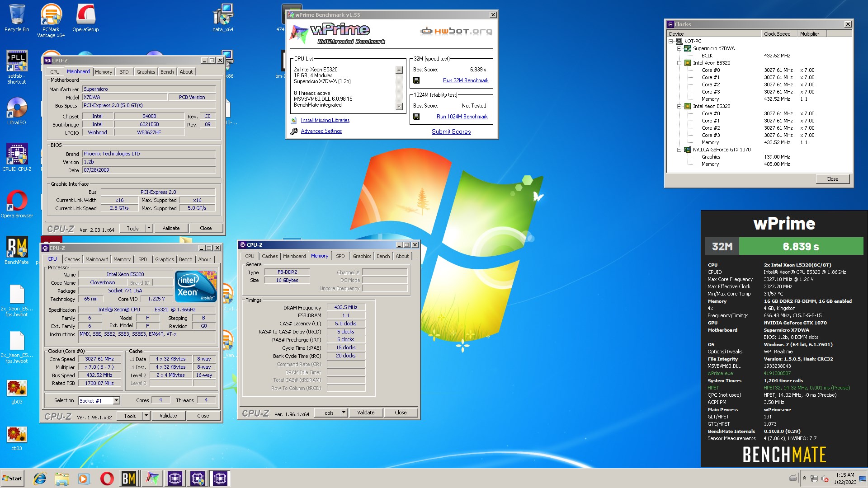The width and height of the screenshot is (868, 488).
Task: Click Install Missing Libraries icon in wPrime
Action: click(x=294, y=121)
